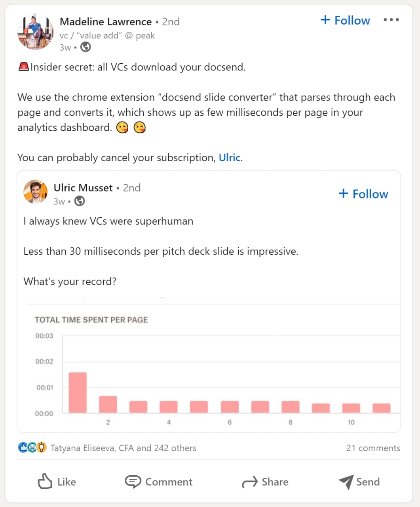The image size is (420, 507).
Task: Click the globe visibility icon under Madeline Lawrence
Action: pyautogui.click(x=86, y=47)
